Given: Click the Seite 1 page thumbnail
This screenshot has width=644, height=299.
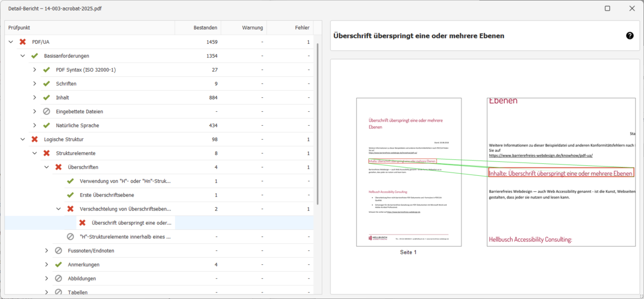Looking at the screenshot, I should point(408,171).
